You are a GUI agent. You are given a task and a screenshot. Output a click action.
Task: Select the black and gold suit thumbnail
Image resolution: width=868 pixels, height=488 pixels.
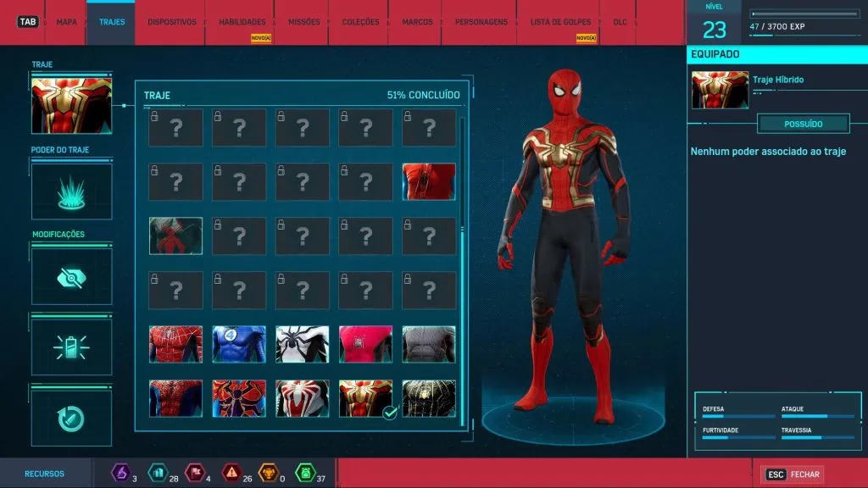(x=429, y=398)
